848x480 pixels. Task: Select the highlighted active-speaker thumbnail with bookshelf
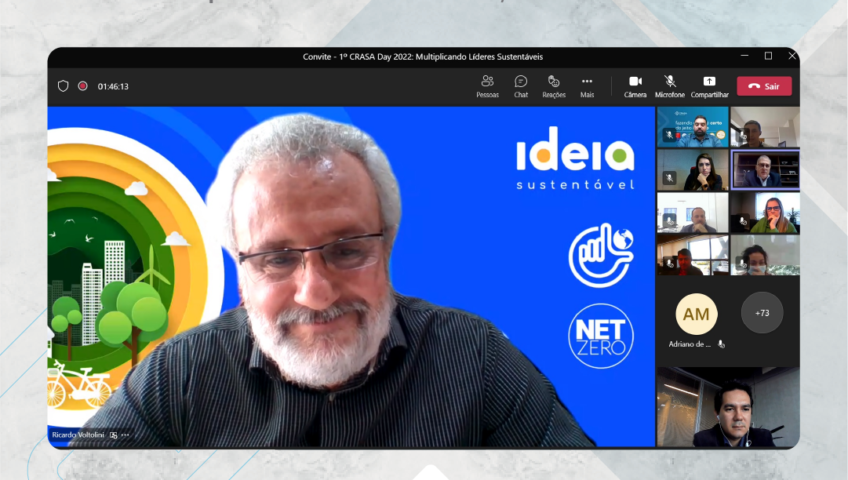(765, 170)
